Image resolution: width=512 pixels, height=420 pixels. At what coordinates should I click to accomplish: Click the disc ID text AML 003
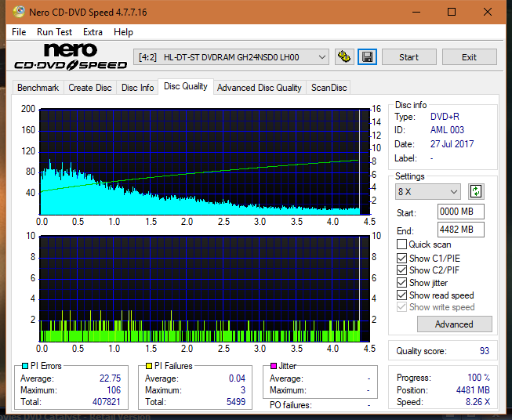447,130
